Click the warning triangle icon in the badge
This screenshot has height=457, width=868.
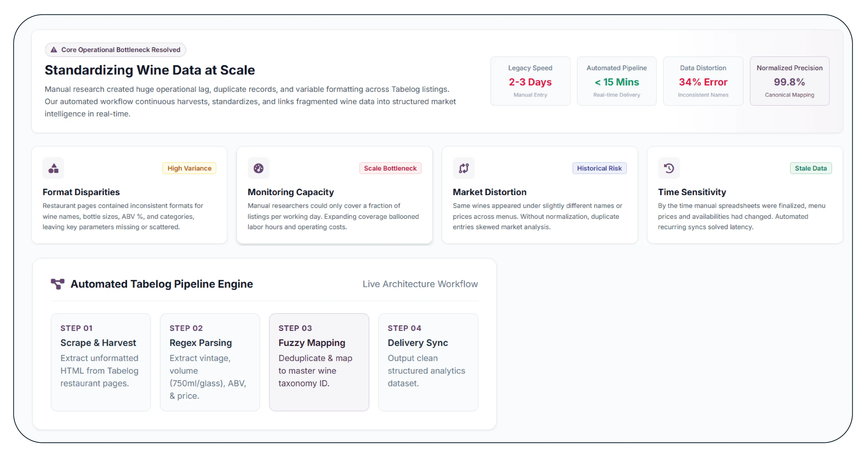click(54, 50)
